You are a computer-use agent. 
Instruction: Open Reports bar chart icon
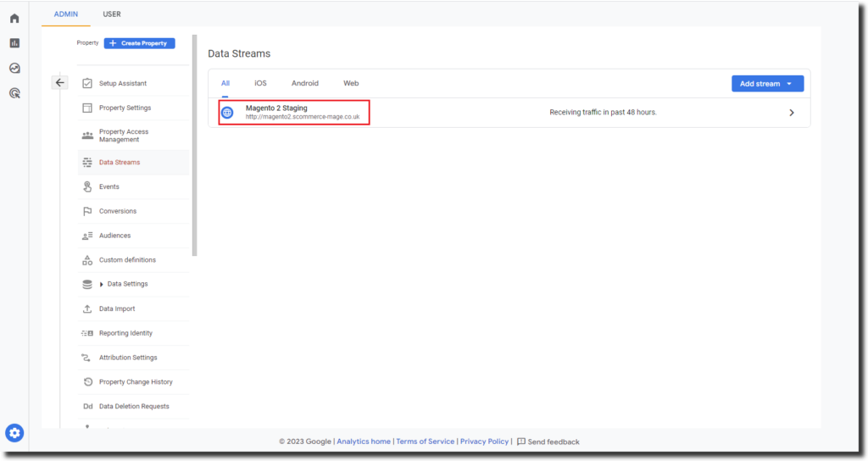point(14,43)
